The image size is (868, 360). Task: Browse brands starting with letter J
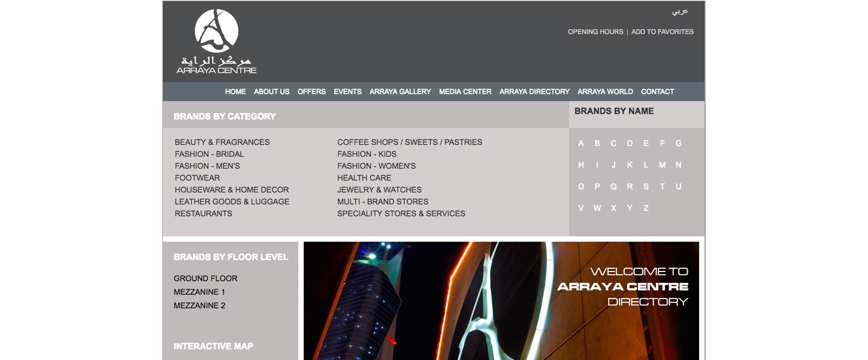[613, 165]
